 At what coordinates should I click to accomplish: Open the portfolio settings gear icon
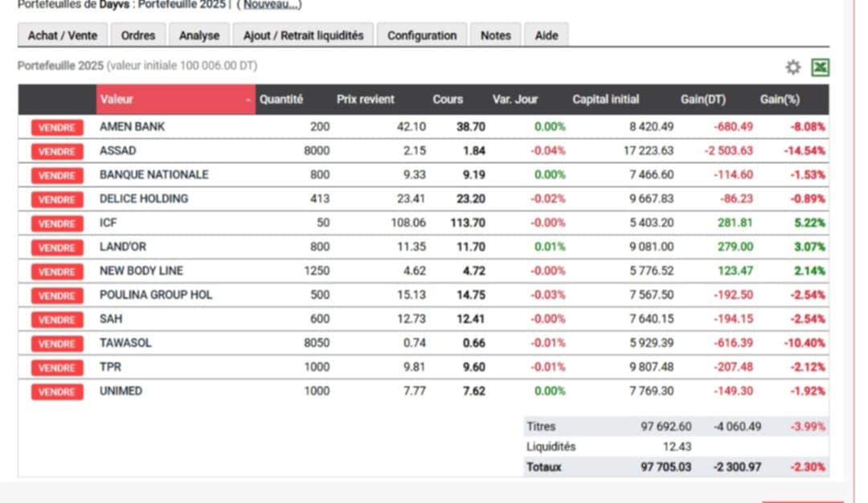click(792, 67)
